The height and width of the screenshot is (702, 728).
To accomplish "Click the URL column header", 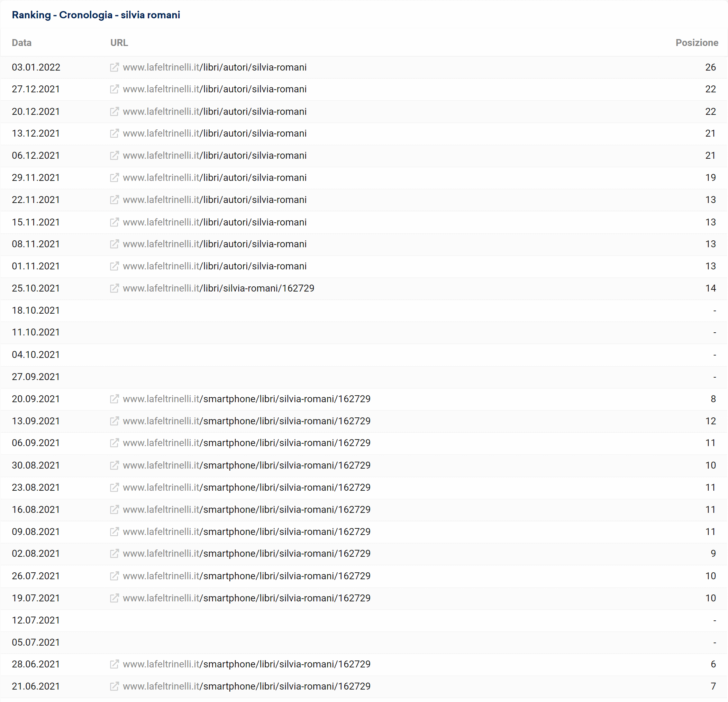I will pyautogui.click(x=119, y=43).
